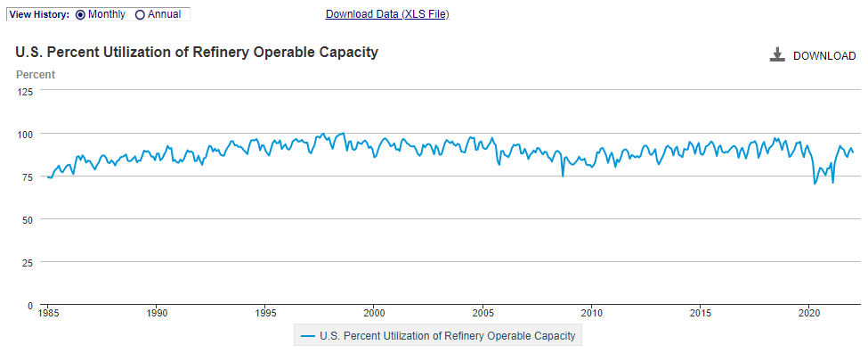Select the Monthly radio button
This screenshot has height=353, width=868.
point(80,15)
